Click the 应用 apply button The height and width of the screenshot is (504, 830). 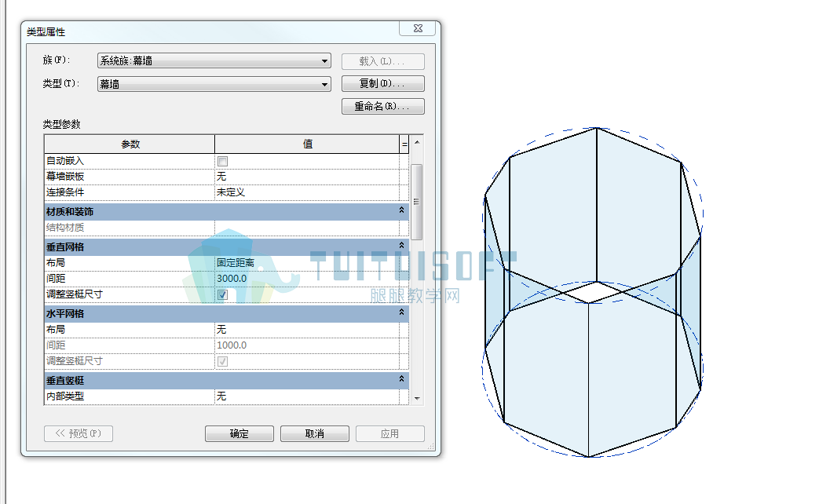(390, 433)
